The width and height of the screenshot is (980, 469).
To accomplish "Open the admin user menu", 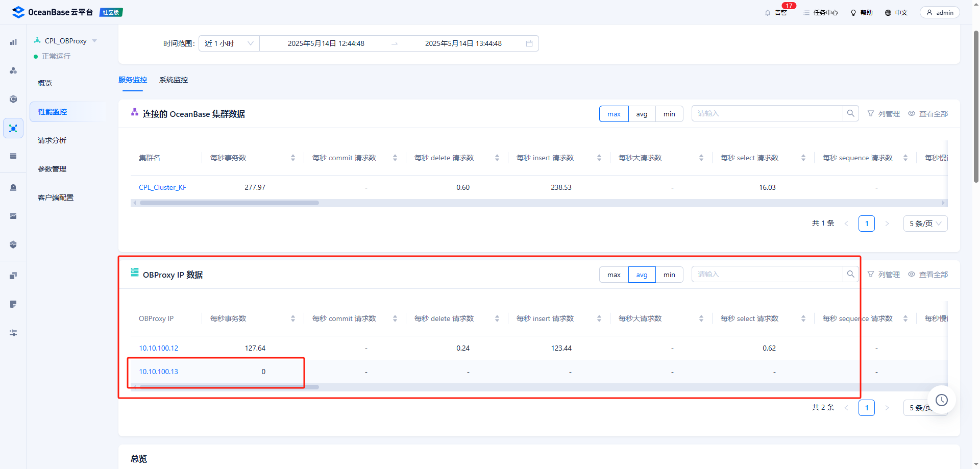I will [x=940, y=13].
